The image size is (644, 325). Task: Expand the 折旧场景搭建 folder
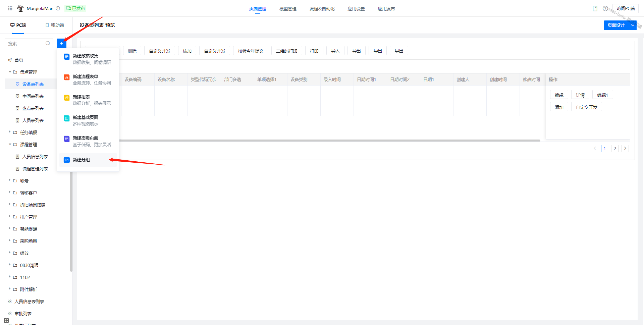point(10,205)
